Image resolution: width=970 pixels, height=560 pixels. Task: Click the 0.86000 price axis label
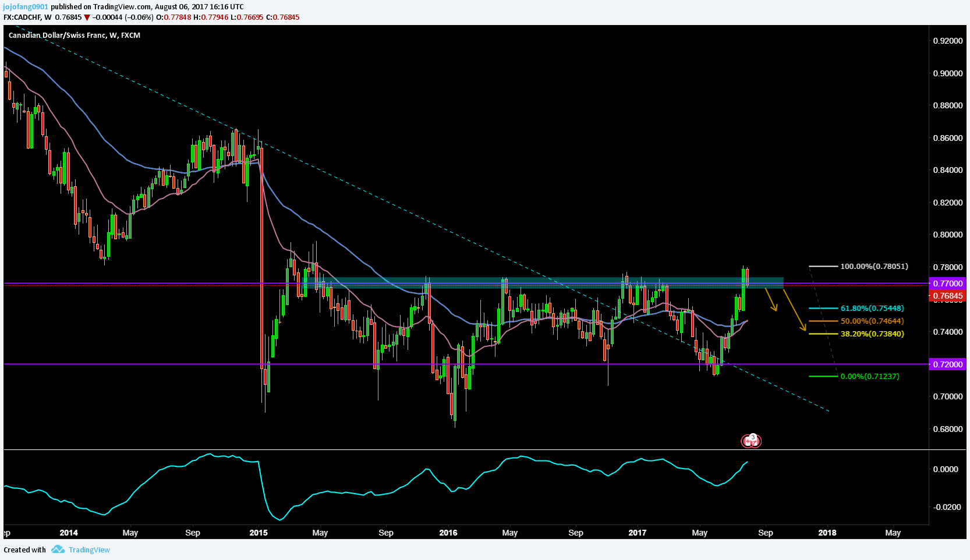pos(948,138)
